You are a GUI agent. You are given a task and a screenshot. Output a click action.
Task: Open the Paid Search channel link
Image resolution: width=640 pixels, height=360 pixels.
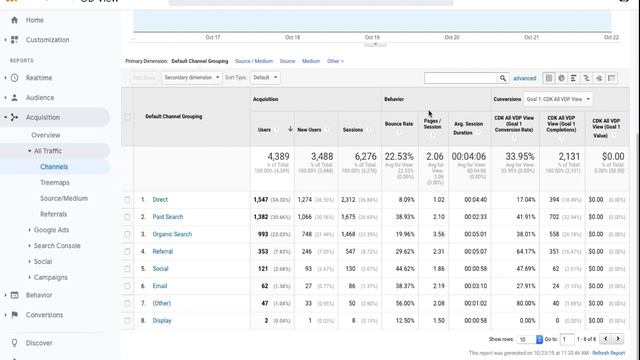click(x=168, y=217)
